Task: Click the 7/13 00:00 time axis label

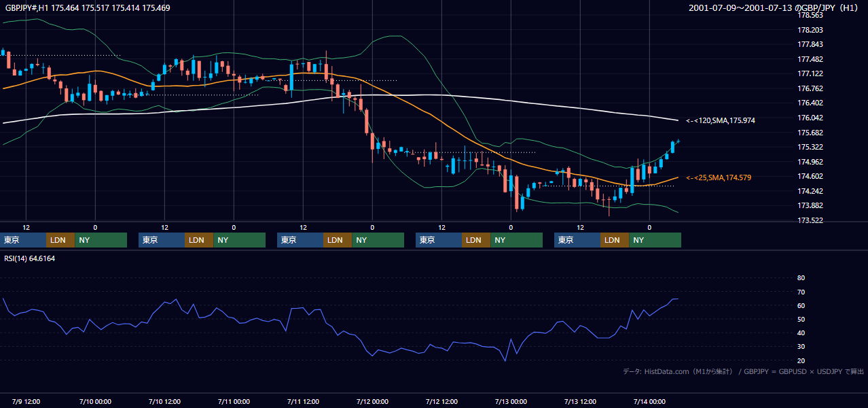Action: pos(511,401)
